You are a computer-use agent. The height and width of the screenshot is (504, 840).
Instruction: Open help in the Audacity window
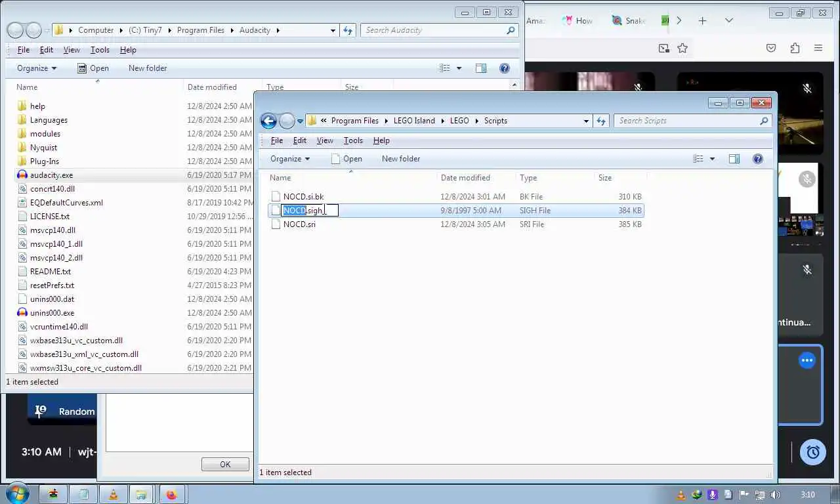coord(505,68)
